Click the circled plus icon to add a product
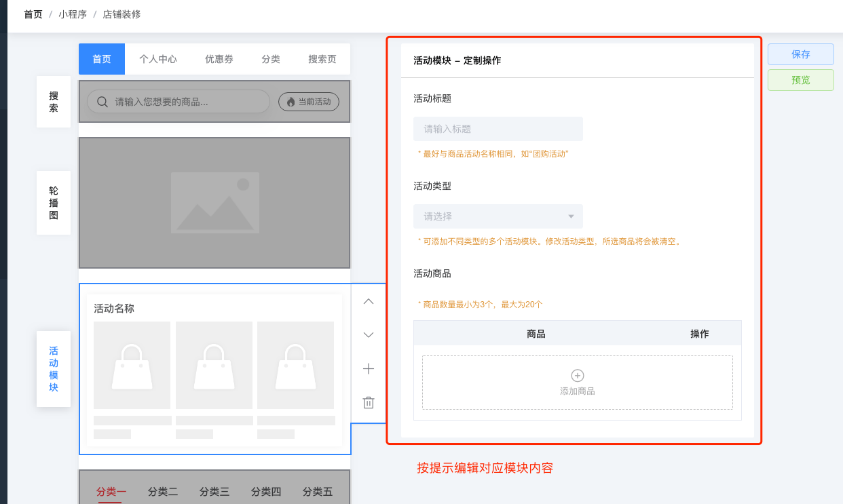843x504 pixels. [578, 376]
